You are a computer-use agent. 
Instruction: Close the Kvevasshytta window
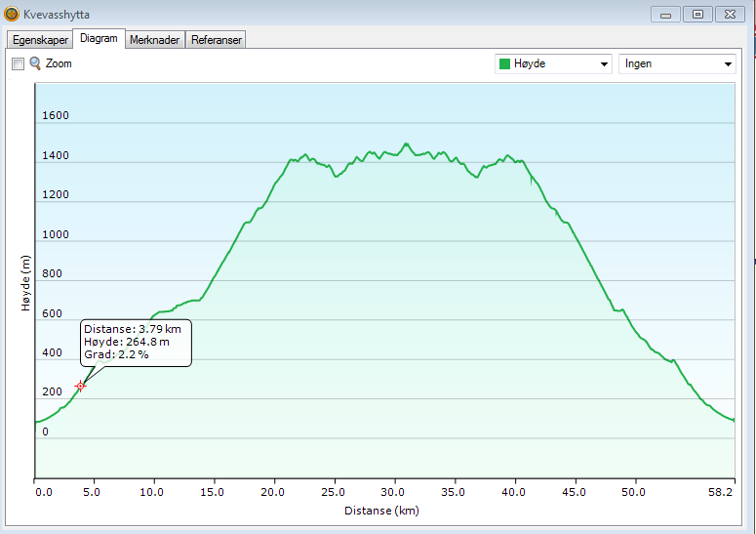[730, 15]
